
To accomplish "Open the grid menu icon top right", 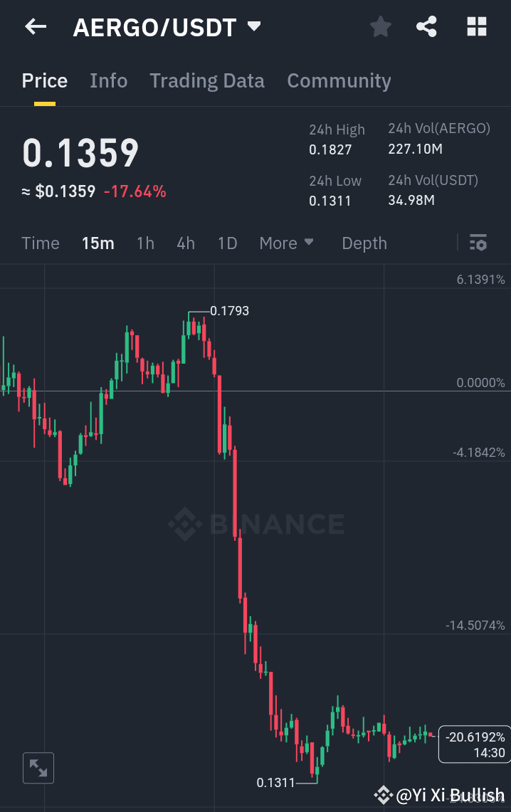I will 475,26.
